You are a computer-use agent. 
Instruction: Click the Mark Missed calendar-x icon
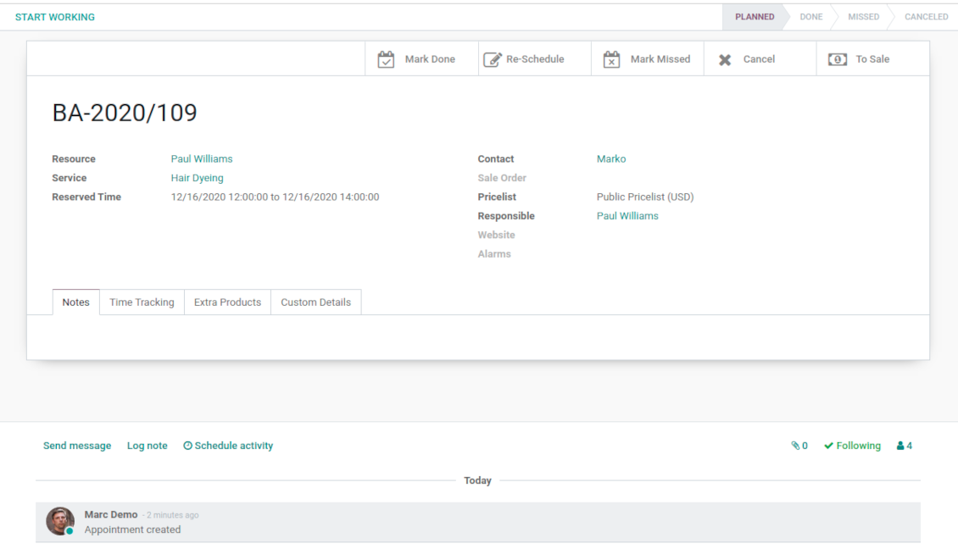tap(611, 59)
